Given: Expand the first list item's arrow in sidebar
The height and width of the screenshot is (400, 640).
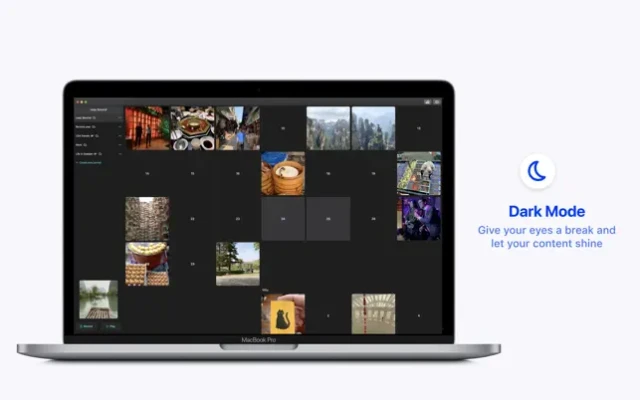Looking at the screenshot, I should (x=119, y=118).
